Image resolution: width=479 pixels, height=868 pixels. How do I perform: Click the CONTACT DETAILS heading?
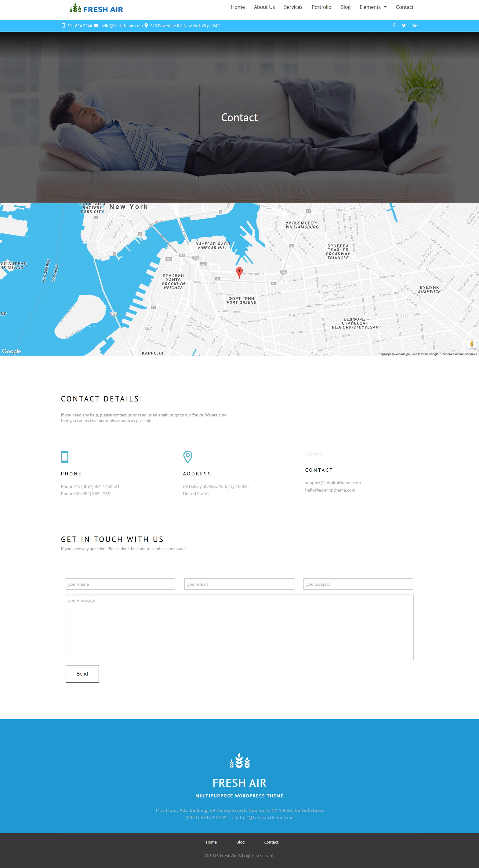click(100, 399)
